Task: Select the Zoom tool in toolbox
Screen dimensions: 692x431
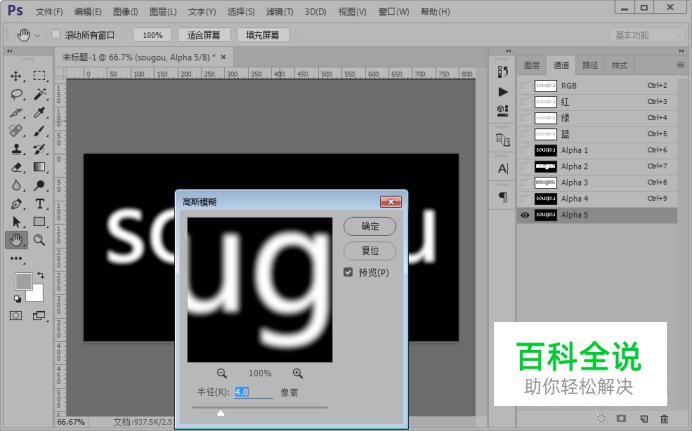Action: [39, 240]
